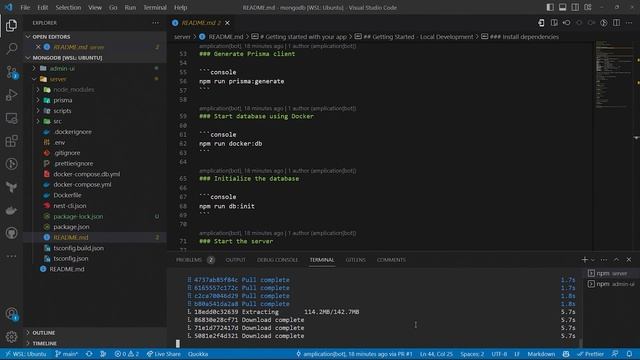
Task: Open docker-compose.db.yml file
Action: click(87, 174)
